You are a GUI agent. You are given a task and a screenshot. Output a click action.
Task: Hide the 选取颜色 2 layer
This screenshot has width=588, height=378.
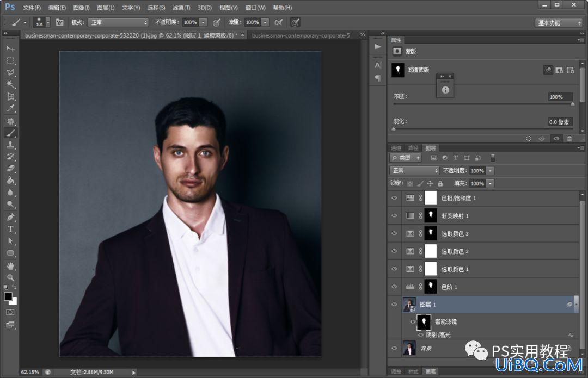point(394,251)
